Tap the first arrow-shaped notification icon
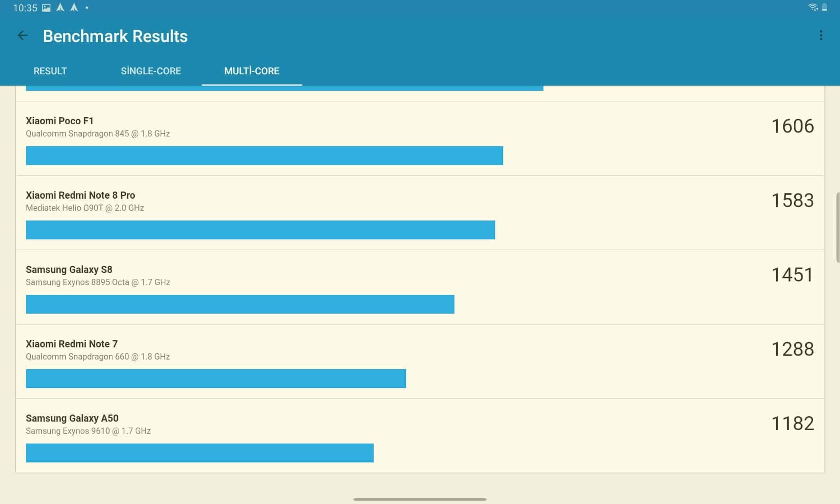Image resolution: width=840 pixels, height=504 pixels. coord(60,8)
